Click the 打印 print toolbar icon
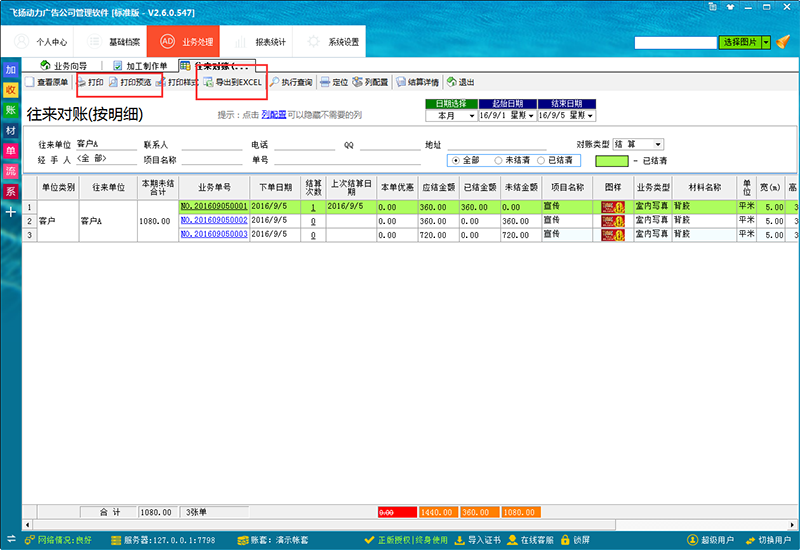The image size is (800, 550). [90, 82]
